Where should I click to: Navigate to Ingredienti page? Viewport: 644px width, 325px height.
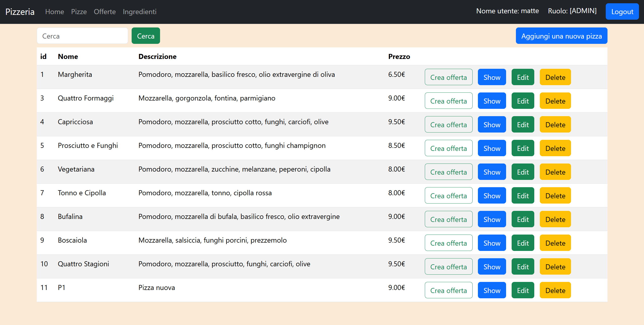139,12
